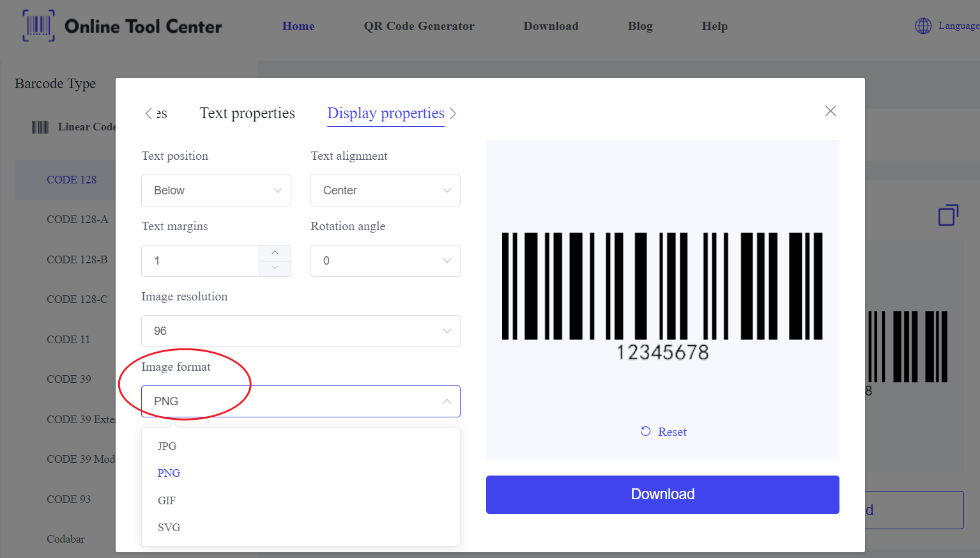Click the Linear Codes barcode icon
The width and height of the screenshot is (980, 558).
pos(40,127)
